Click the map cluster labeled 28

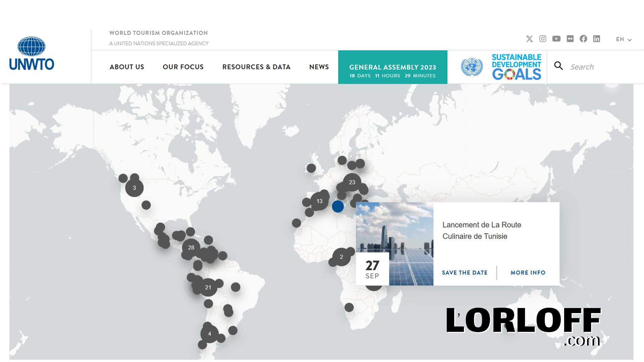point(191,248)
